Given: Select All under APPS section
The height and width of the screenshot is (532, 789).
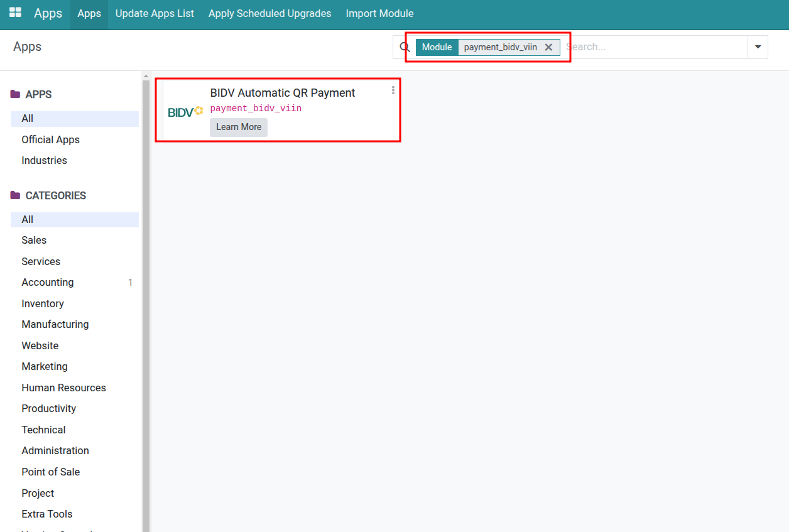Looking at the screenshot, I should tap(75, 119).
